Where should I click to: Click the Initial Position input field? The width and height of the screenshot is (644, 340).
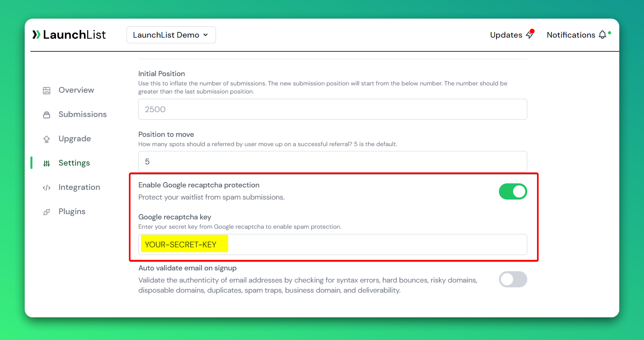click(332, 109)
